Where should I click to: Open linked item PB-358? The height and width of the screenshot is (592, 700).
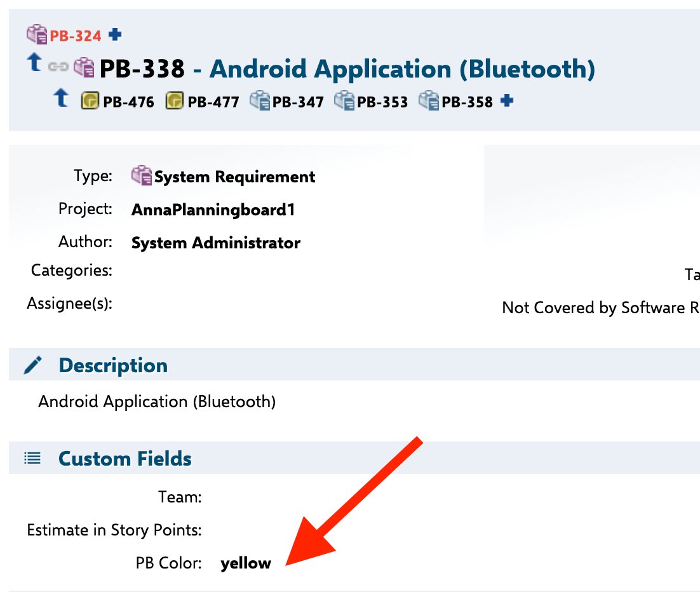[x=467, y=102]
